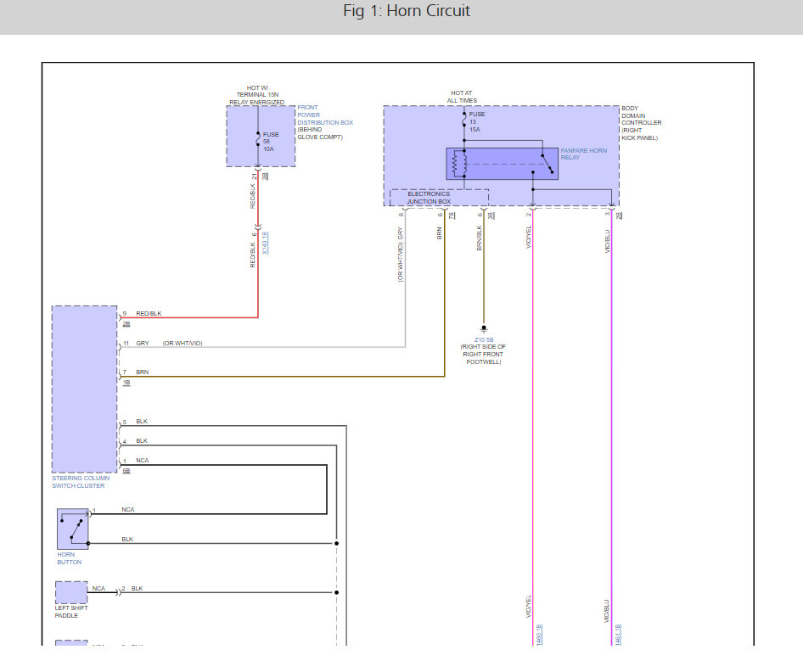The image size is (803, 672).
Task: Click the Fig 1: Horn Circuit title
Action: click(x=406, y=11)
